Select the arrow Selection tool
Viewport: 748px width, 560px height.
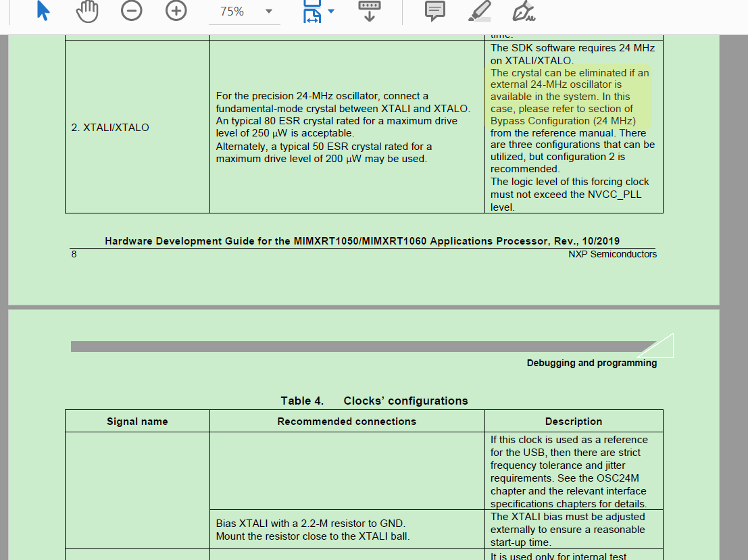point(42,11)
